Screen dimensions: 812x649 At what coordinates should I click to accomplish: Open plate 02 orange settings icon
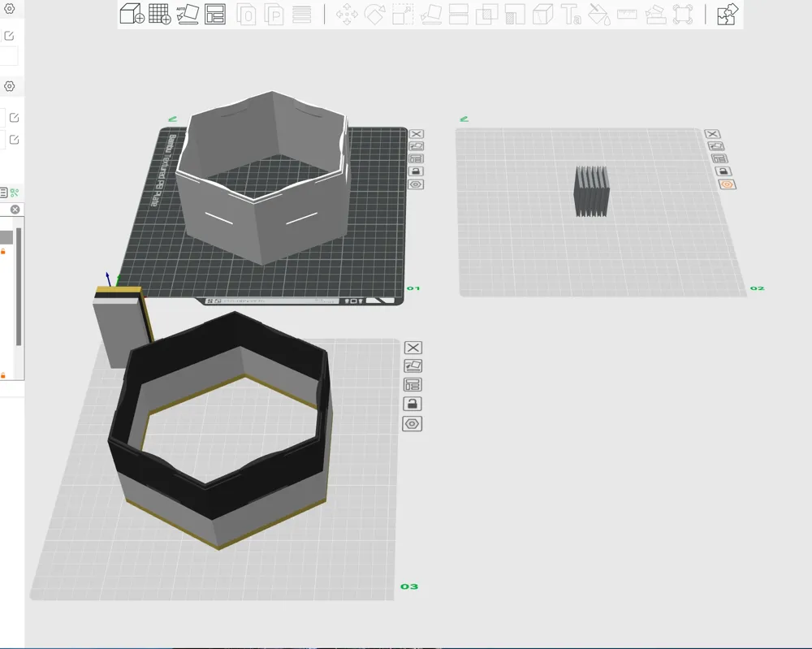[x=727, y=184]
